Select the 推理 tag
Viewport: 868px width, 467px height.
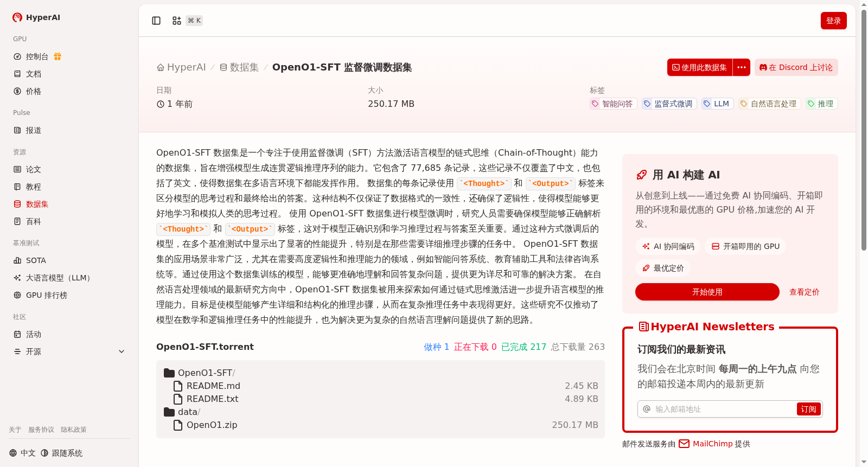tap(821, 104)
